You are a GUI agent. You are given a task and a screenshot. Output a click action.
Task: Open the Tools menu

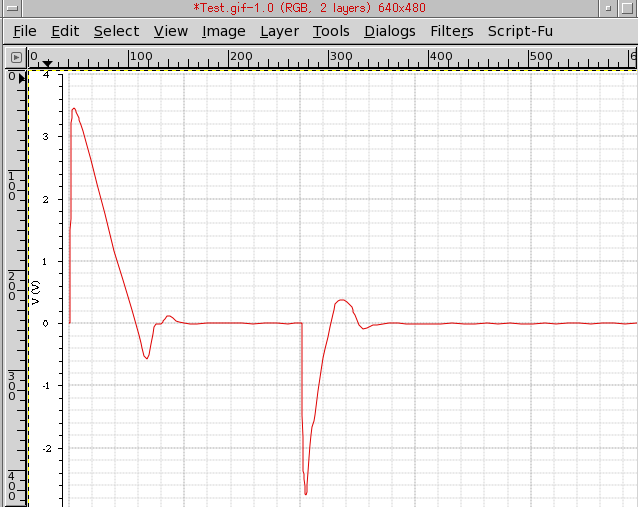coord(331,31)
